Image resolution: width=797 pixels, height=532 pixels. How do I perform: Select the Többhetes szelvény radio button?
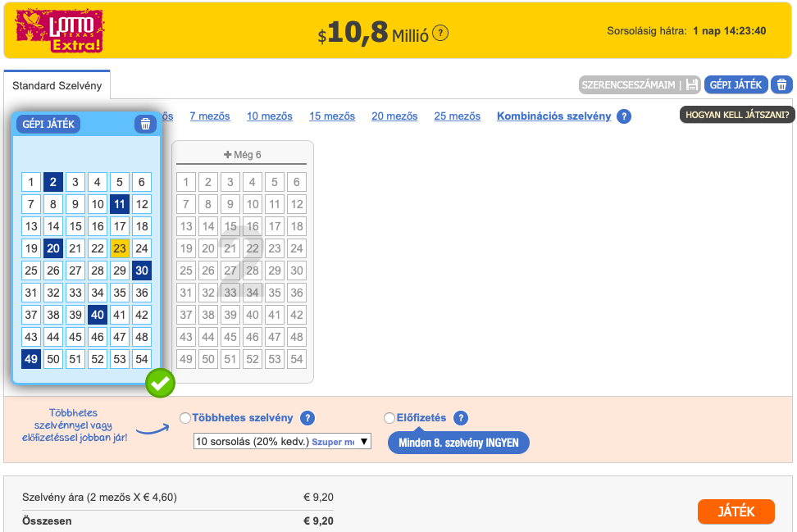coord(185,418)
